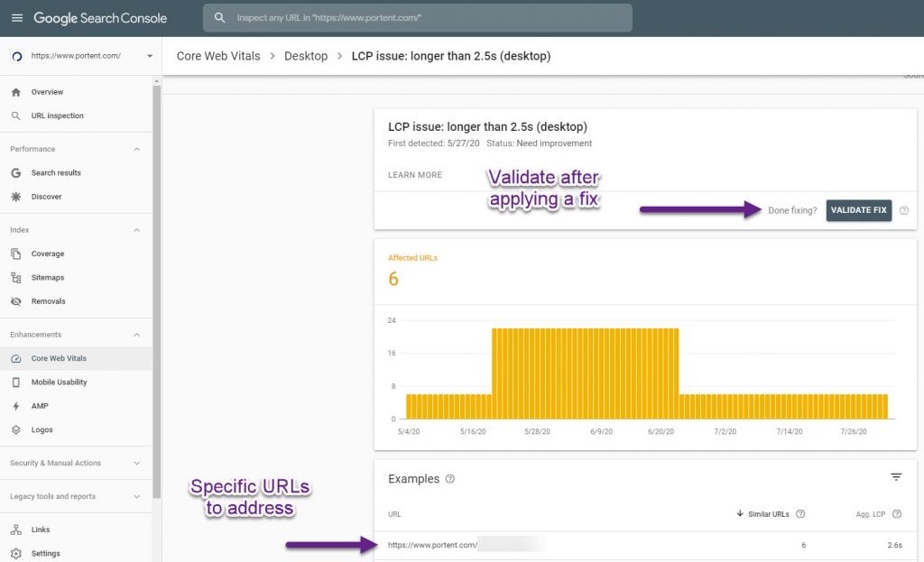The width and height of the screenshot is (924, 562).
Task: Open Mobile Usability report
Action: (x=76, y=382)
